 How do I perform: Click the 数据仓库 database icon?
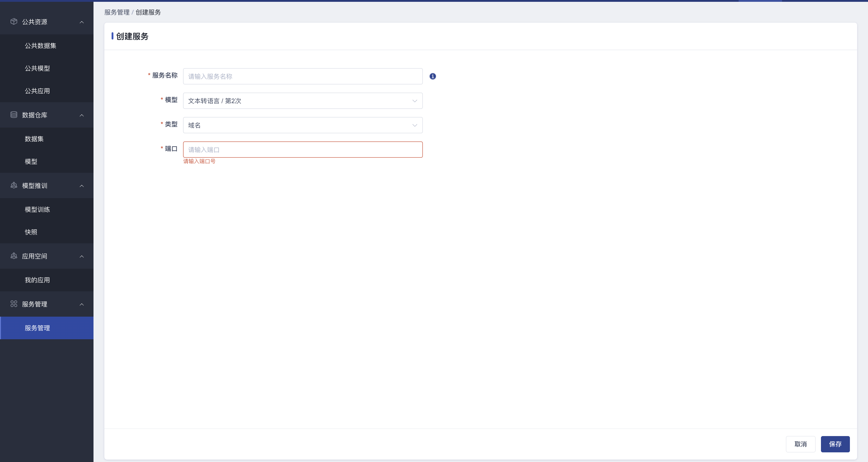(x=14, y=115)
